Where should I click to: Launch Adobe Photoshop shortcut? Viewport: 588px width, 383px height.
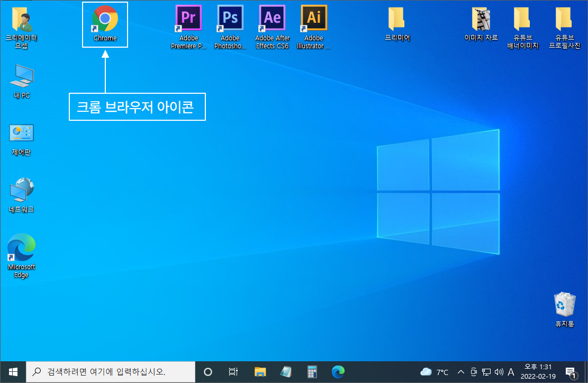tap(230, 27)
